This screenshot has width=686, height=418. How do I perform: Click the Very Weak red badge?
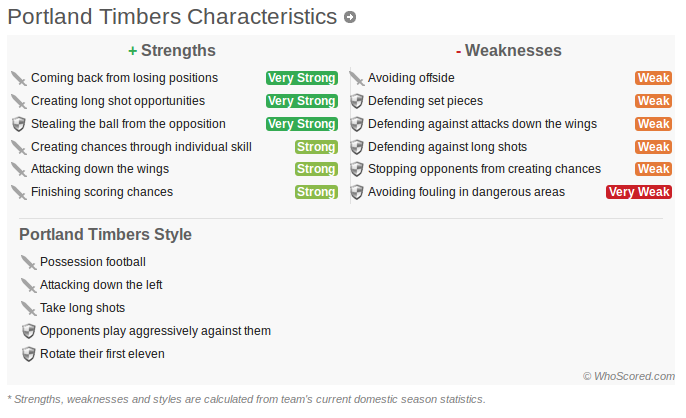pyautogui.click(x=639, y=192)
